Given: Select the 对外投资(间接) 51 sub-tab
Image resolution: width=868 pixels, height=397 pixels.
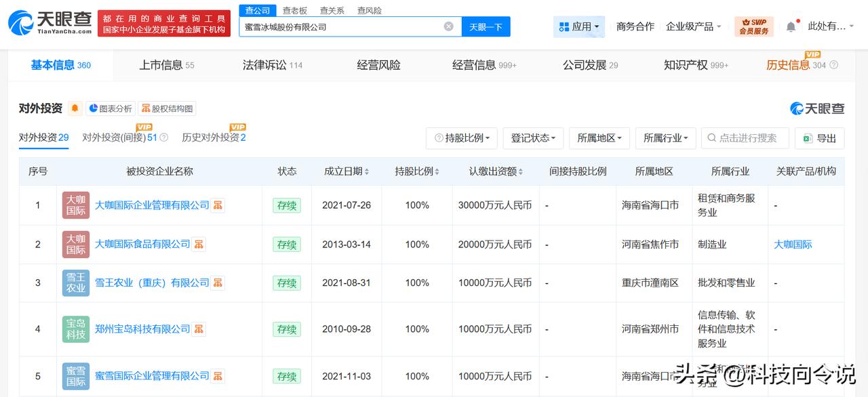Looking at the screenshot, I should click(120, 138).
